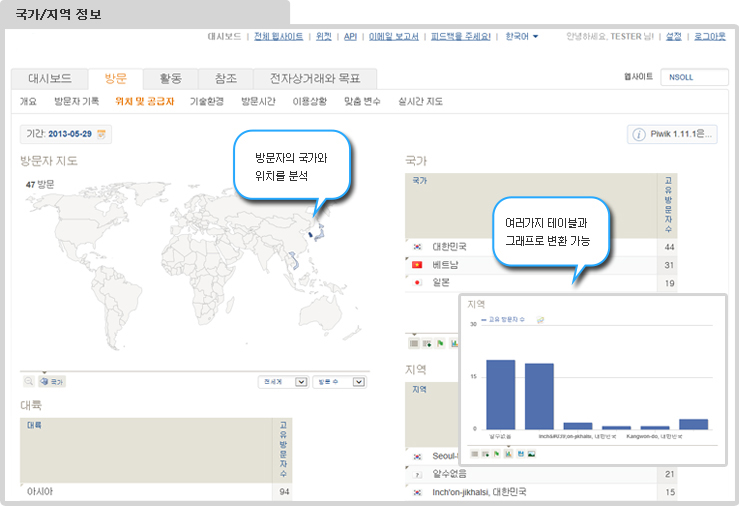Screen dimensions: 739x506
Task: Switch to the 전자상거래와 목표 tab
Action: pyautogui.click(x=315, y=78)
